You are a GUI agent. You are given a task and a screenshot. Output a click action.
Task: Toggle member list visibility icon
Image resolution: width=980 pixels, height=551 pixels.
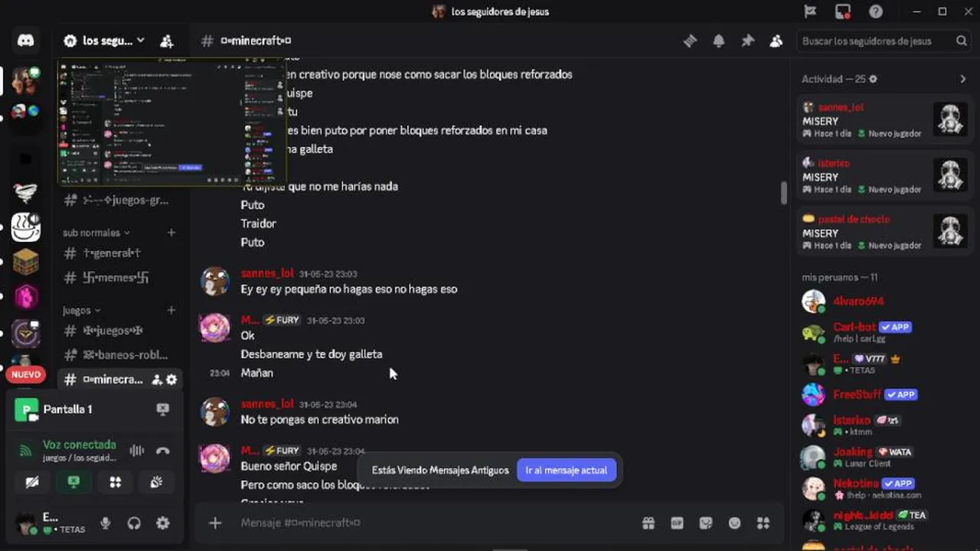point(776,41)
